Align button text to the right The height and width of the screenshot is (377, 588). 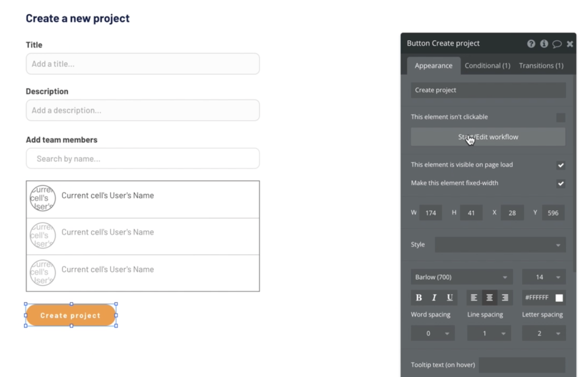505,297
